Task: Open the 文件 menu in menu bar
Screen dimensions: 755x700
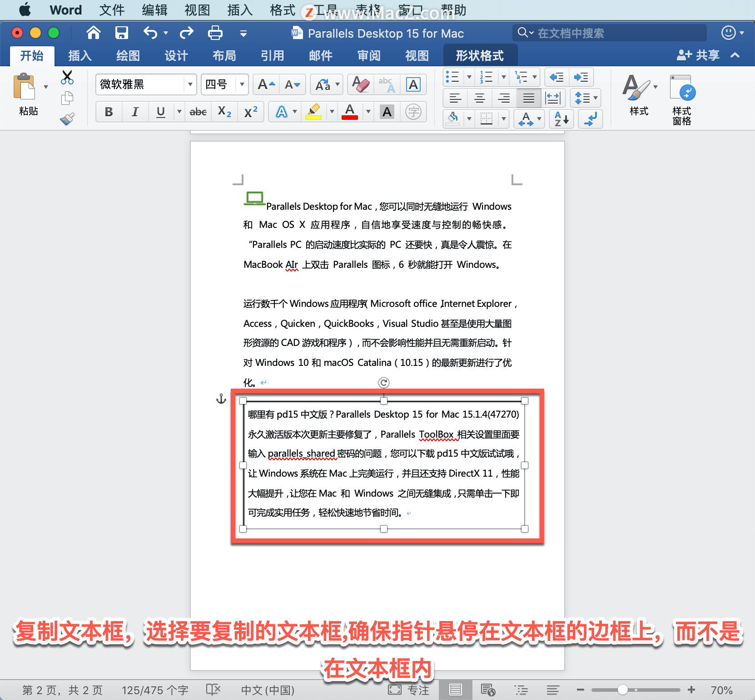Action: 112,10
